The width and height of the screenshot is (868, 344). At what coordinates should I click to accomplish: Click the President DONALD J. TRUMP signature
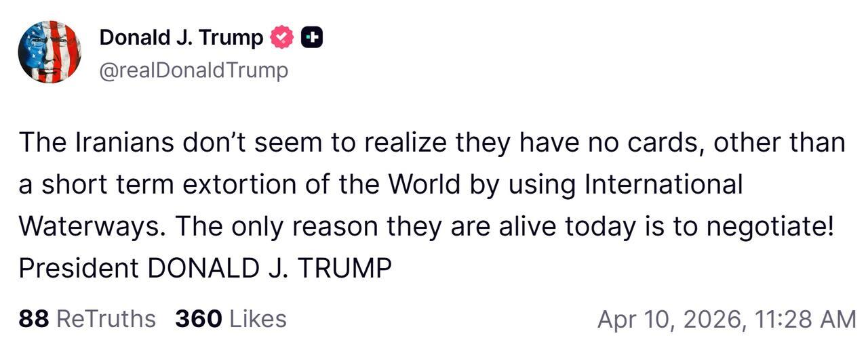205,269
